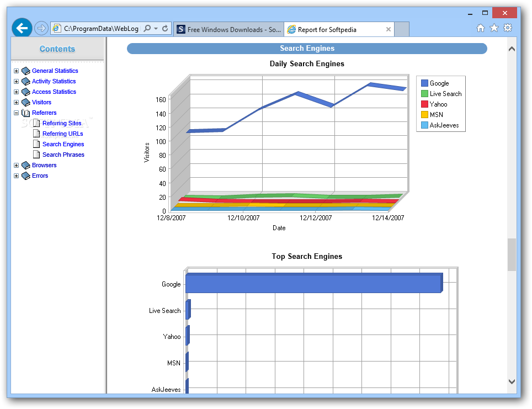This screenshot has width=532, height=409.
Task: Open the Search Phrases report link
Action: 63,155
